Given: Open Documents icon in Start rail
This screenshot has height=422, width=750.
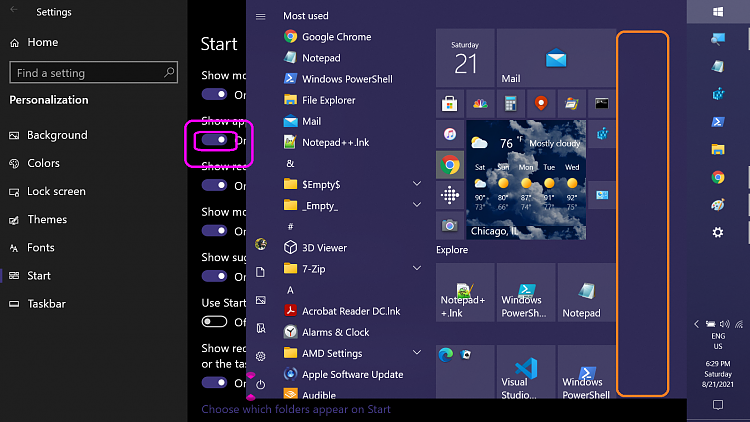Looking at the screenshot, I should pos(261,272).
